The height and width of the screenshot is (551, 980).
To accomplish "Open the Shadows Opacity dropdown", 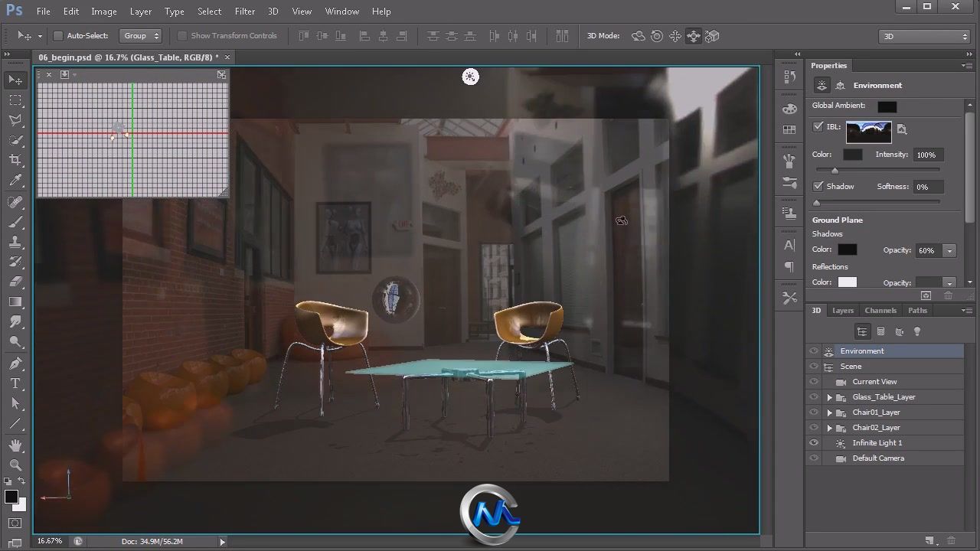I will point(949,250).
